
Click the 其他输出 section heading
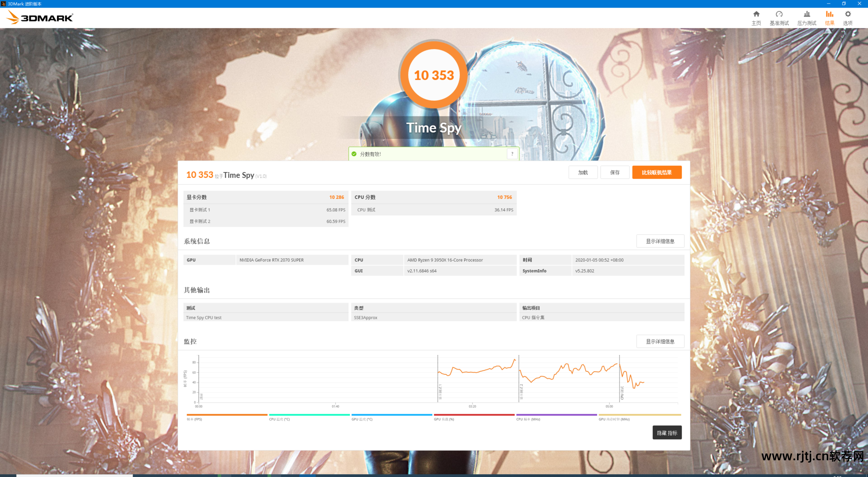click(197, 290)
